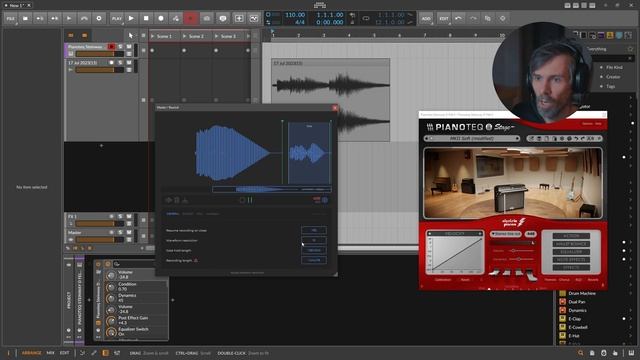
Task: Click the play position 1.1.1.00 display
Action: pos(330,15)
